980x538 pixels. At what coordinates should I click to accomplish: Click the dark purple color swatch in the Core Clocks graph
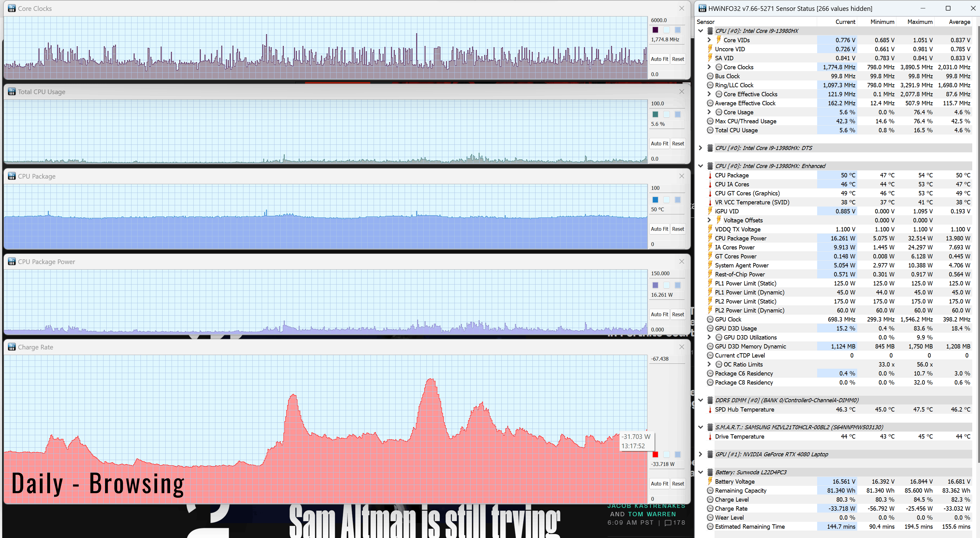pos(655,30)
